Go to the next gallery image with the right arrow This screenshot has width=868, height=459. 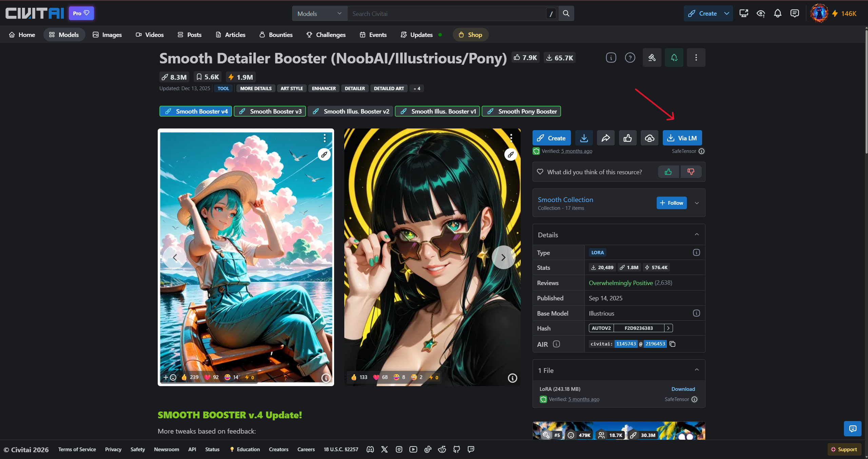coord(503,257)
